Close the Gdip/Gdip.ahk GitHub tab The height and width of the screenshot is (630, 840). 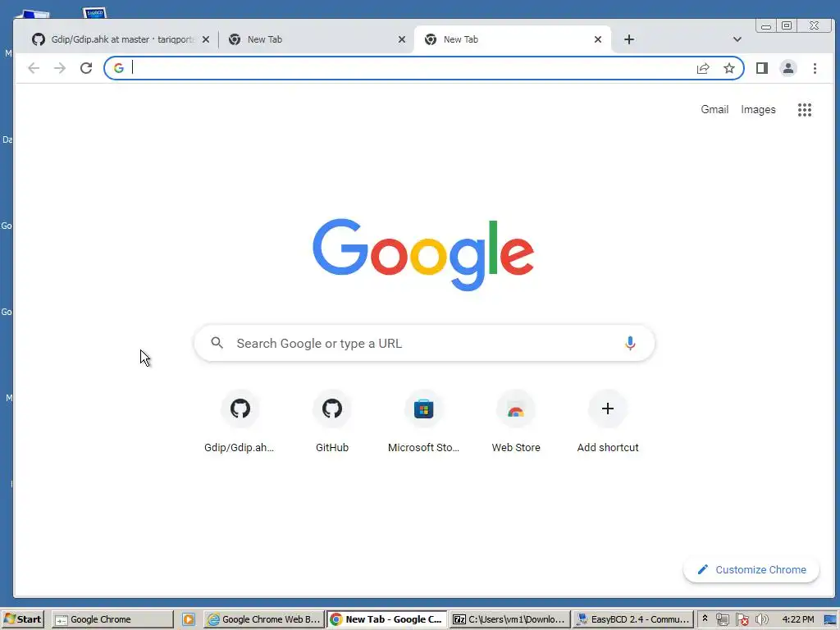[206, 39]
